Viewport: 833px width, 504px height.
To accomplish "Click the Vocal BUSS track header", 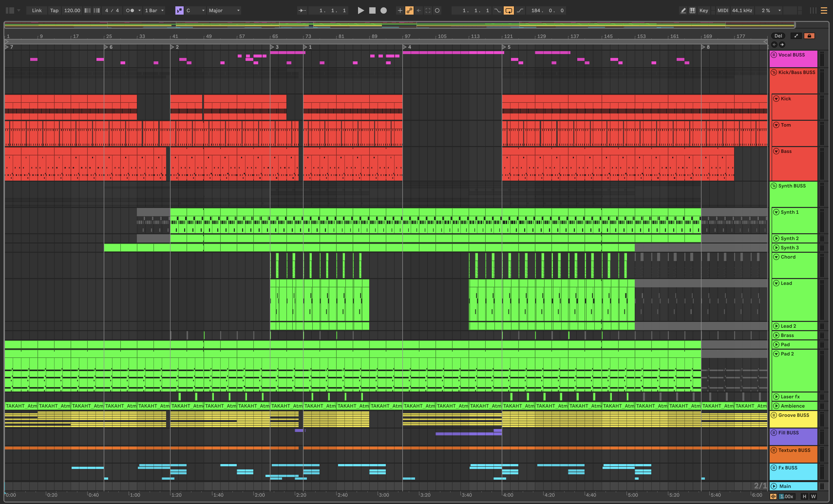I will (793, 59).
